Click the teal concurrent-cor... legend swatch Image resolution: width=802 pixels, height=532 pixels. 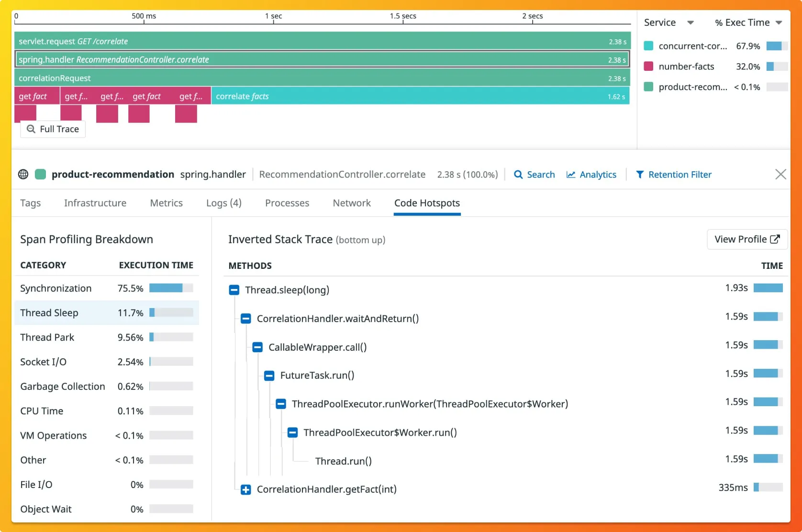click(649, 46)
